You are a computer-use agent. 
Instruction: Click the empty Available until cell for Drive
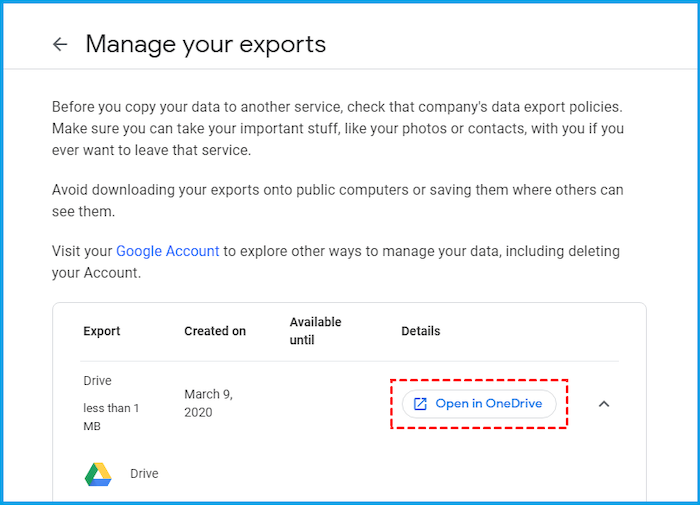315,404
